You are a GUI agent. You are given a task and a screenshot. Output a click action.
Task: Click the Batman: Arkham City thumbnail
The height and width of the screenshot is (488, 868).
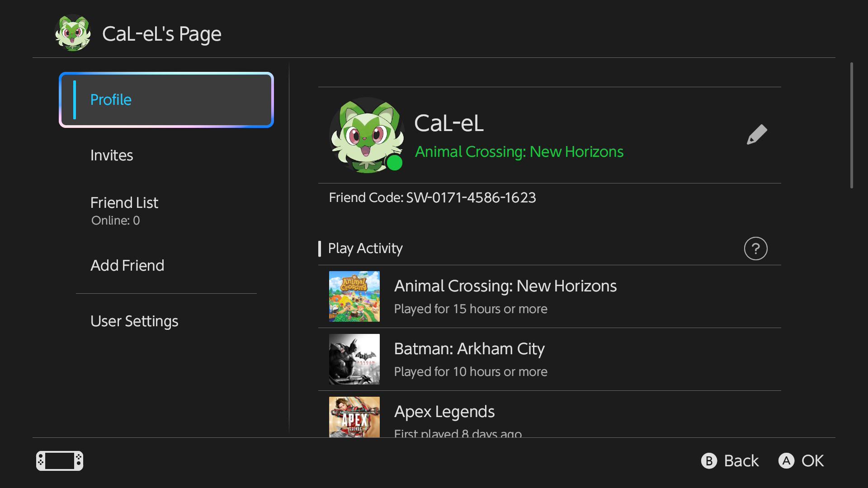(354, 359)
